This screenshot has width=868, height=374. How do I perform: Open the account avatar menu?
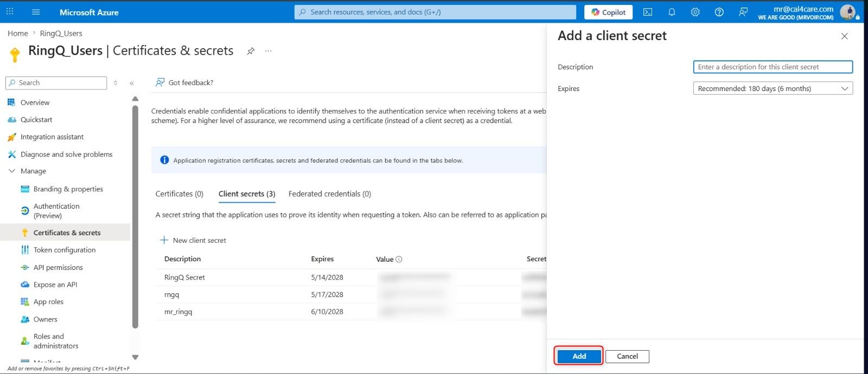pyautogui.click(x=848, y=12)
